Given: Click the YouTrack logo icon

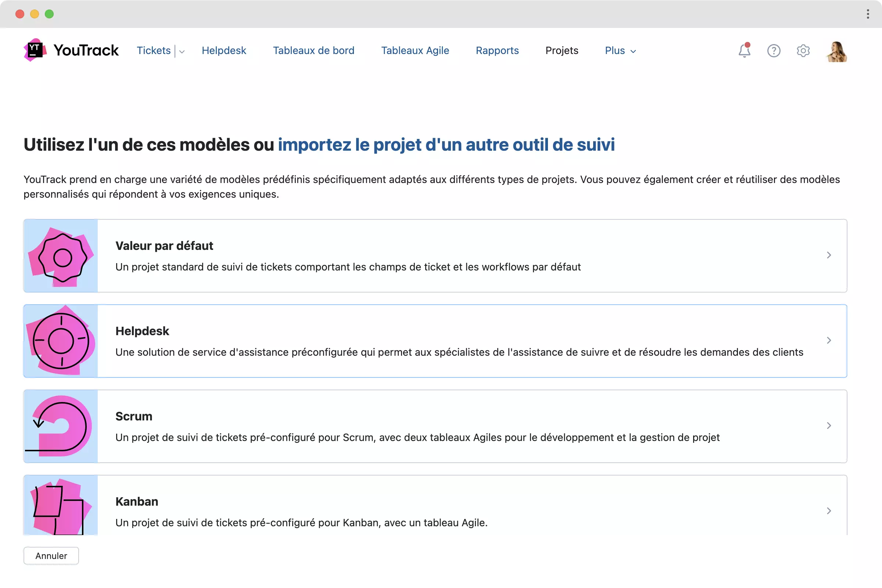Looking at the screenshot, I should (x=35, y=50).
